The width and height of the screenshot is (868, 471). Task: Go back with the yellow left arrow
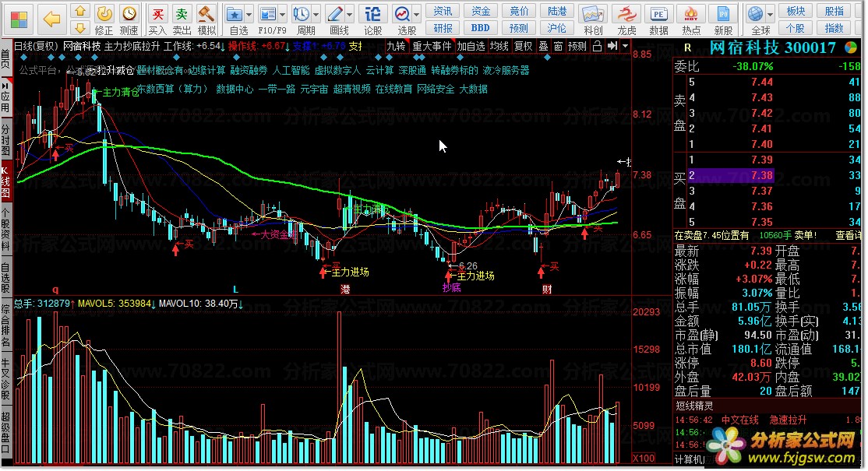tap(51, 19)
